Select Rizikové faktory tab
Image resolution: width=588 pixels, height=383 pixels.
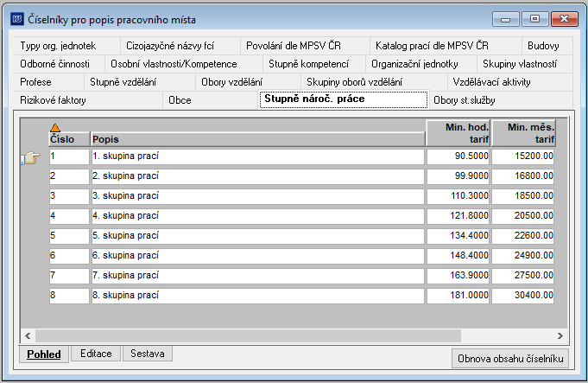click(x=88, y=100)
